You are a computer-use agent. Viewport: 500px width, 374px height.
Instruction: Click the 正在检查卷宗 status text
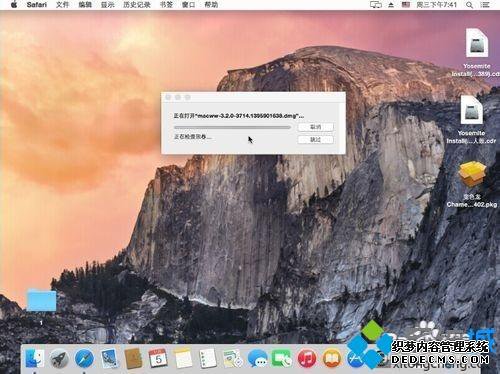pyautogui.click(x=193, y=137)
